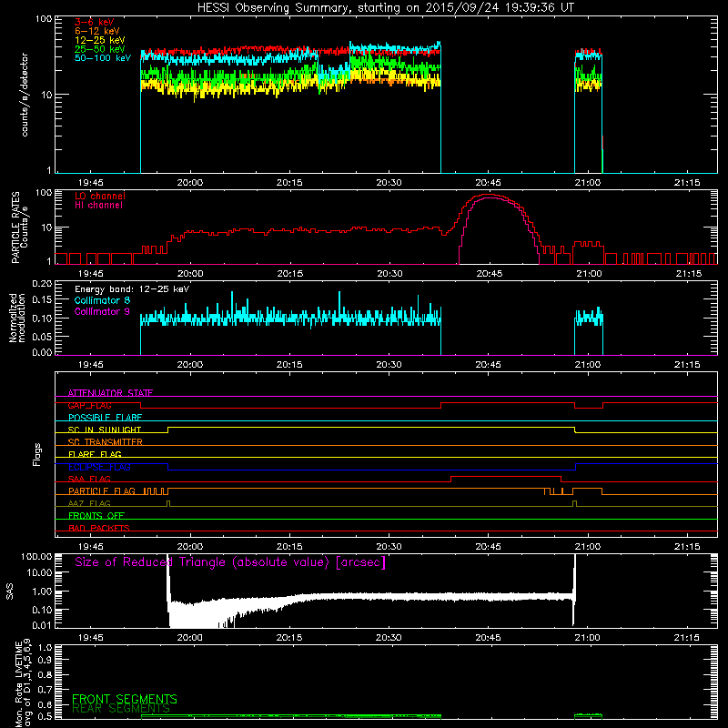The width and height of the screenshot is (728, 728).
Task: Click the vertical Flags axis label
Action: 37,454
